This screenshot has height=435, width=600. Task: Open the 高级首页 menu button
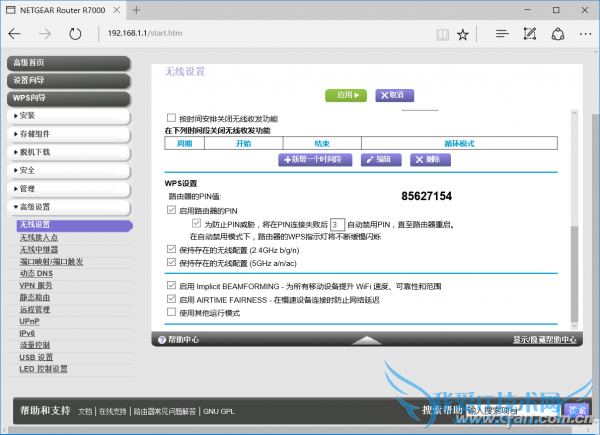(x=69, y=63)
